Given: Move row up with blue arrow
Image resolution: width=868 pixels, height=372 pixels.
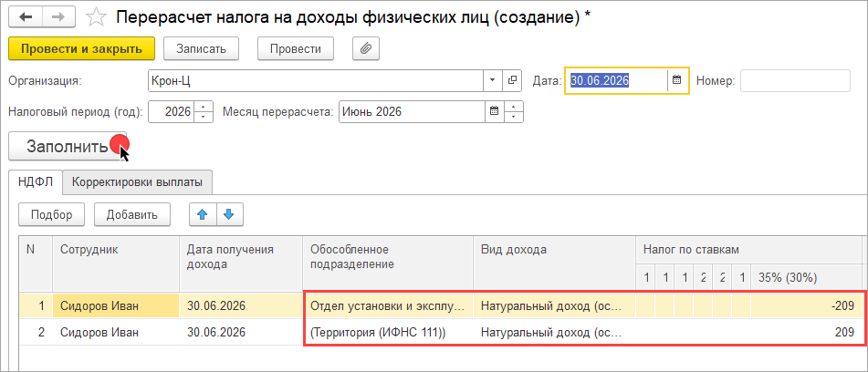Looking at the screenshot, I should (202, 214).
